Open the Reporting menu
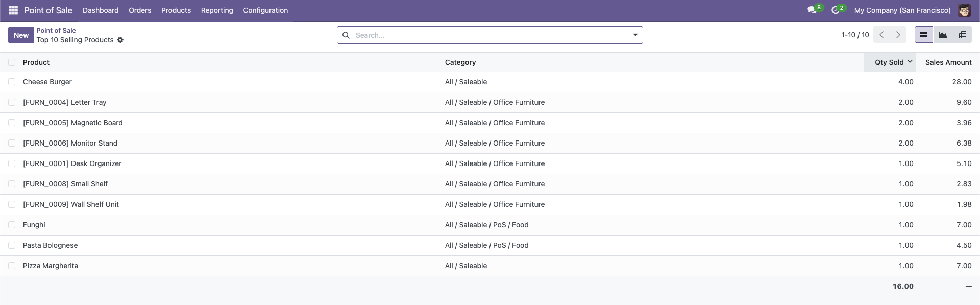This screenshot has width=980, height=305. point(217,10)
